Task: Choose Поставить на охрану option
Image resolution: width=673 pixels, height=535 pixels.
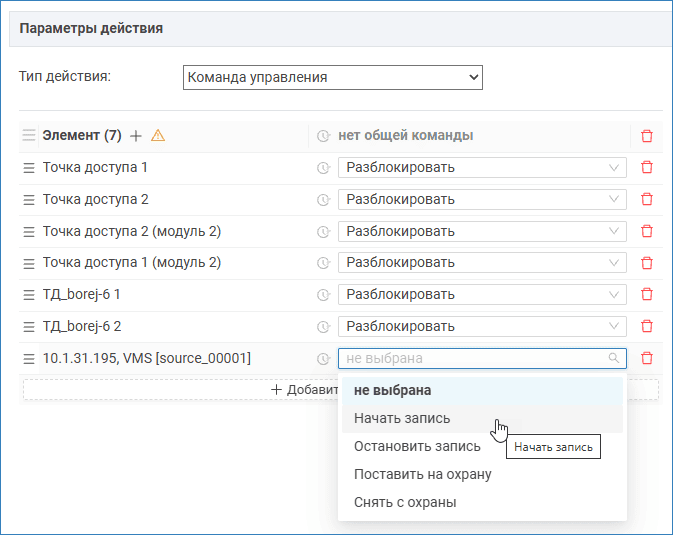Action: 482,474
